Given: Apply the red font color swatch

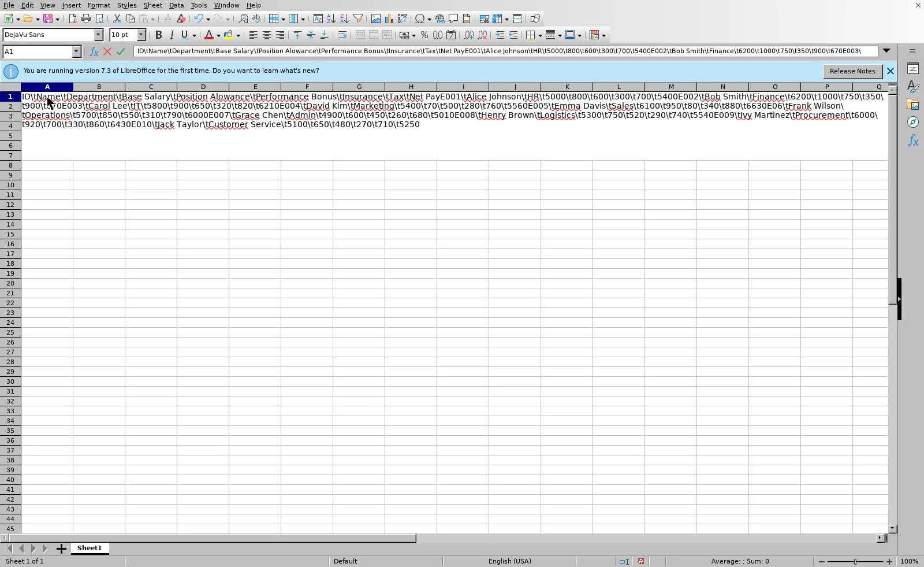Looking at the screenshot, I should coord(209,35).
